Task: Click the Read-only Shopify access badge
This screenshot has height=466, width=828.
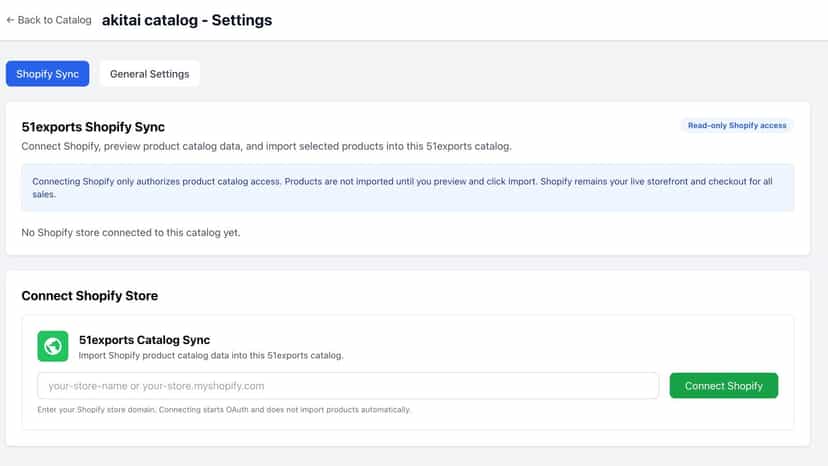Action: point(737,125)
